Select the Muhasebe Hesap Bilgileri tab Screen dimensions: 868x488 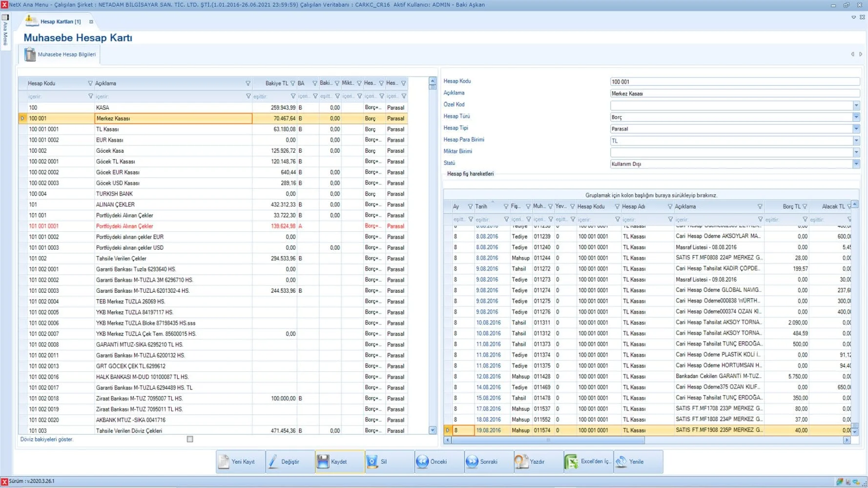pos(66,55)
